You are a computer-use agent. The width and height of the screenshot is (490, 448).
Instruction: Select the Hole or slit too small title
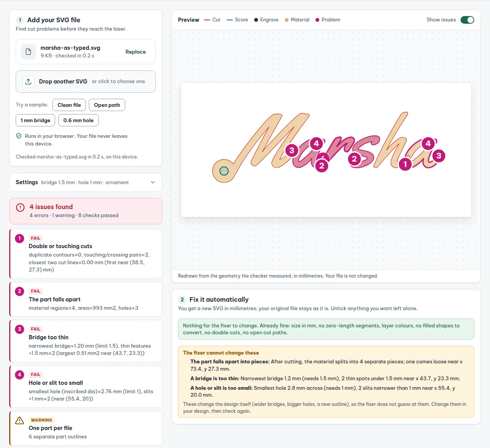coord(56,383)
